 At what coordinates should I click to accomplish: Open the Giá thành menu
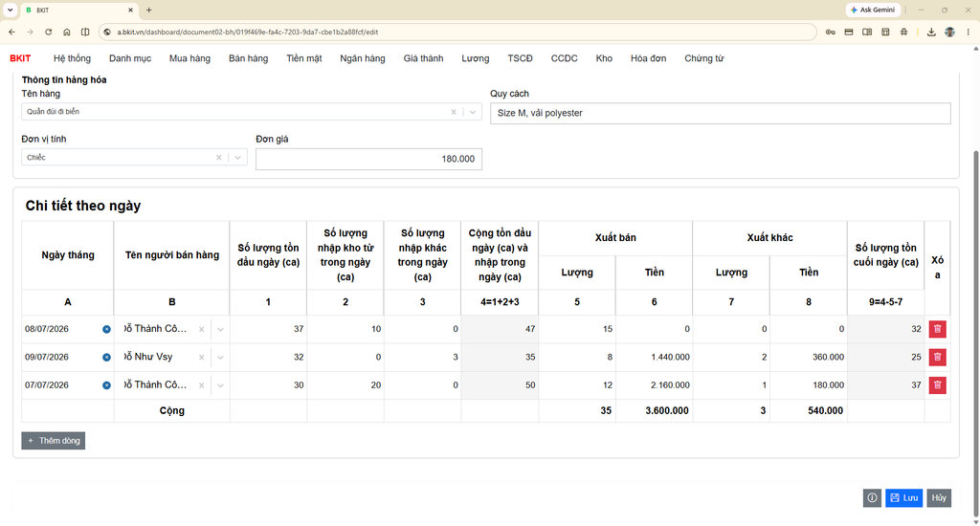pos(423,58)
